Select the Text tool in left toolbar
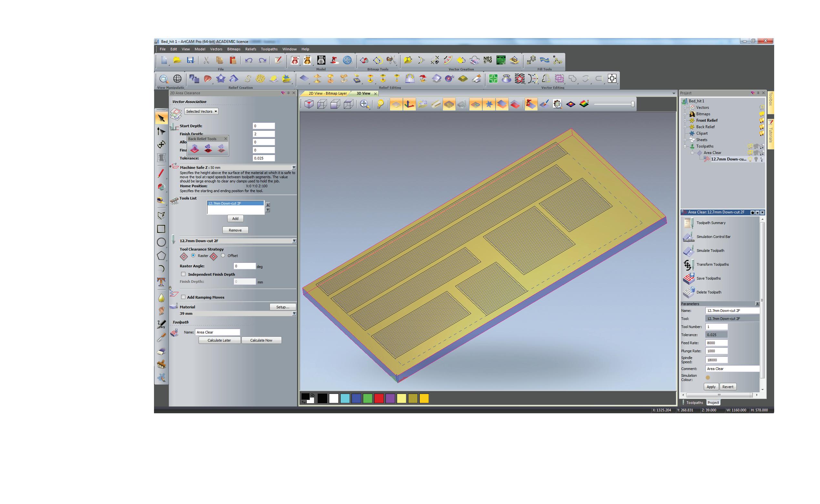 (161, 282)
